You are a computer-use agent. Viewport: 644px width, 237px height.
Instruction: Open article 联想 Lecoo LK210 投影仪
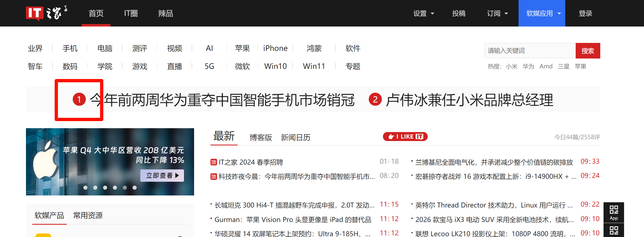495,234
